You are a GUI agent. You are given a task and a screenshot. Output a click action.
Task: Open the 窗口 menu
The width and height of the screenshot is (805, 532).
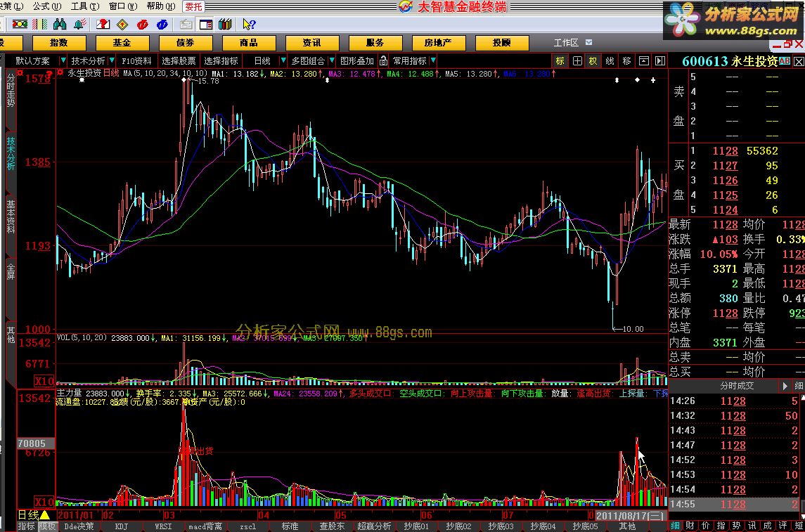pyautogui.click(x=123, y=6)
